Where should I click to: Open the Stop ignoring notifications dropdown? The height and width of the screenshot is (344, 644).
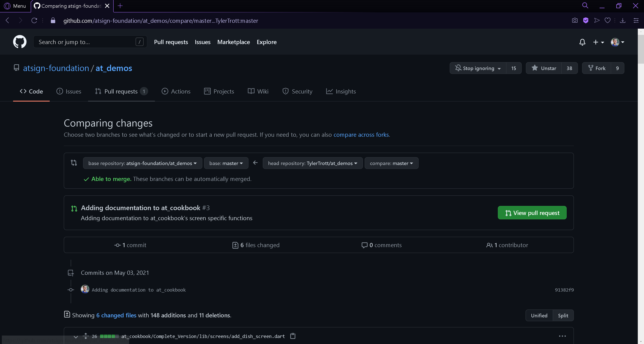(x=478, y=68)
